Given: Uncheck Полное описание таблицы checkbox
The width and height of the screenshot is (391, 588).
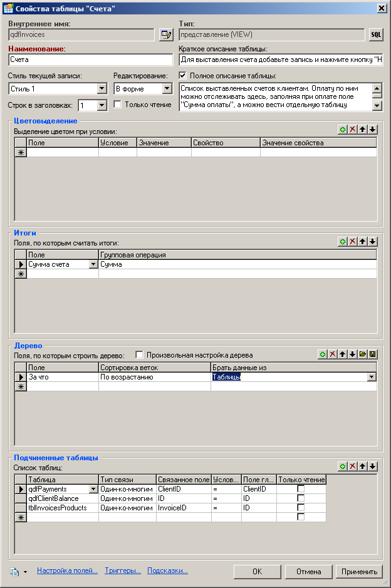Looking at the screenshot, I should (x=183, y=76).
